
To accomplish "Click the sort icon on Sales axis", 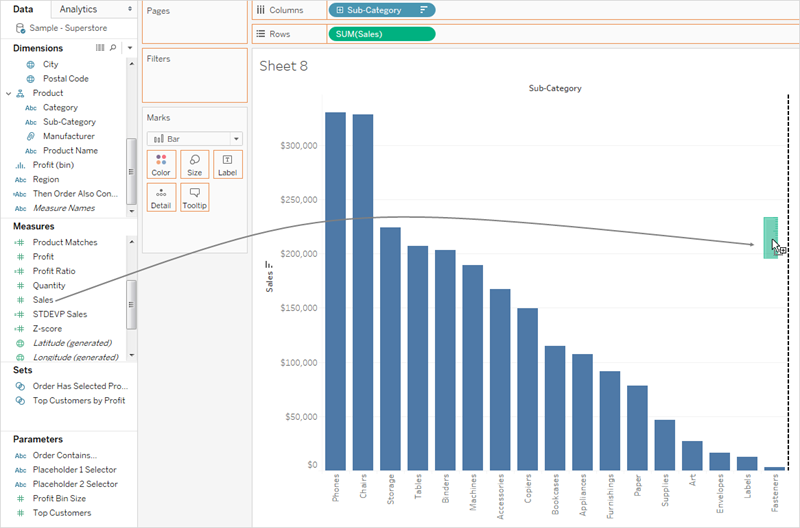I will click(x=268, y=264).
